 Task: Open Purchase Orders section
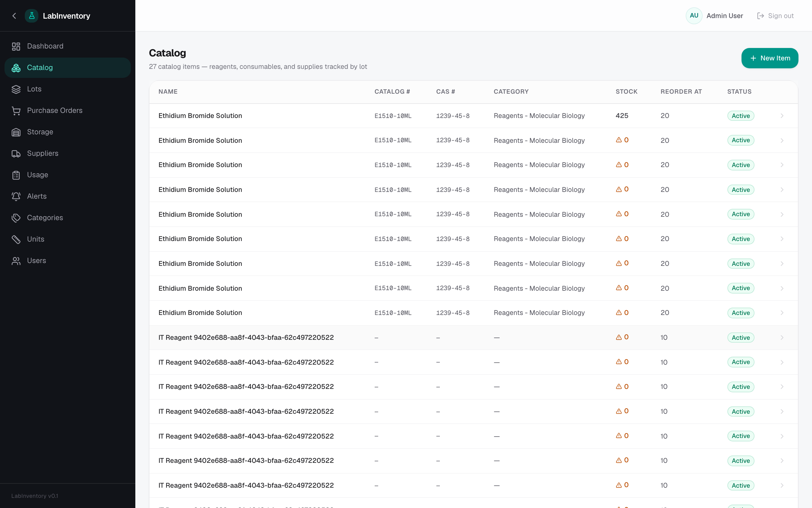click(67, 111)
